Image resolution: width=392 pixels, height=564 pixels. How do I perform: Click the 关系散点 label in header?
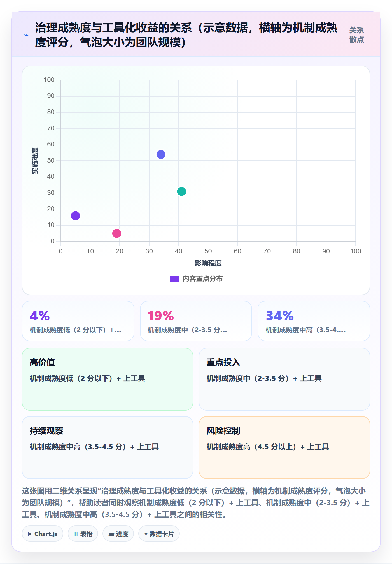[x=356, y=35]
